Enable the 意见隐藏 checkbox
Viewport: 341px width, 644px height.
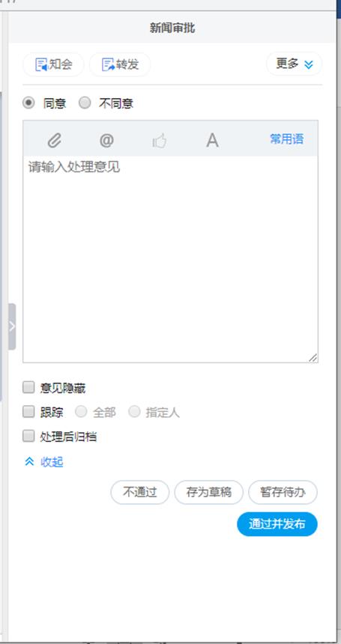[28, 387]
